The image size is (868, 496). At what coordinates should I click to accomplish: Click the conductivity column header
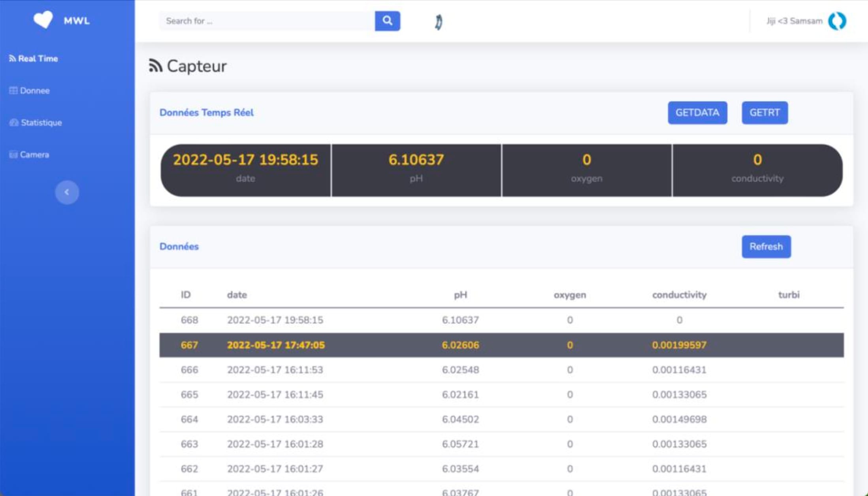pyautogui.click(x=679, y=295)
